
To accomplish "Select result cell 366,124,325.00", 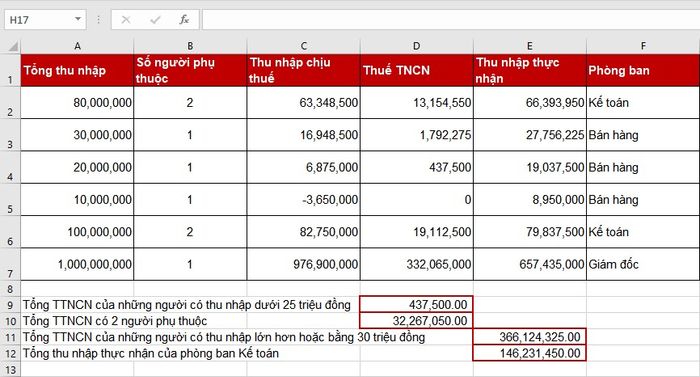I will coord(529,337).
